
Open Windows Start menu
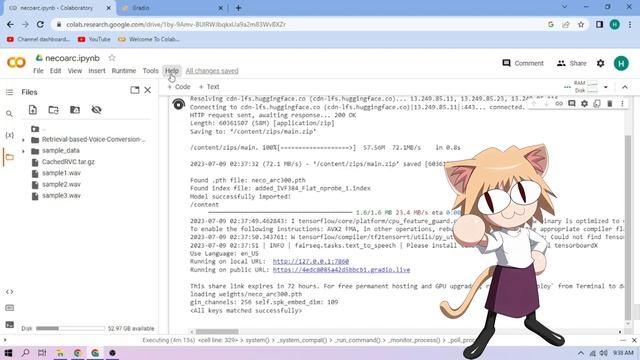point(8,353)
